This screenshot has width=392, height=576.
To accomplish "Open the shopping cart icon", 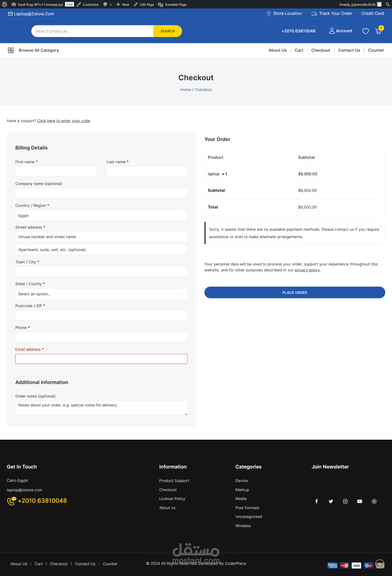I will 378,31.
